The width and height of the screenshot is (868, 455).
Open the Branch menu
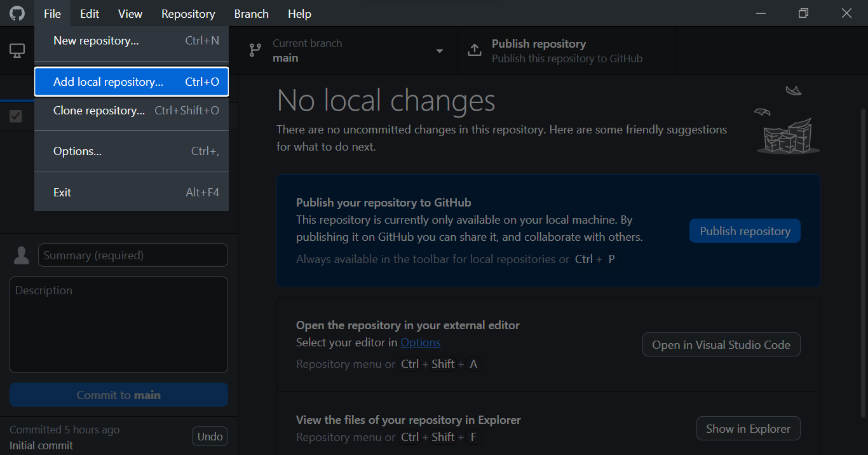click(x=251, y=13)
